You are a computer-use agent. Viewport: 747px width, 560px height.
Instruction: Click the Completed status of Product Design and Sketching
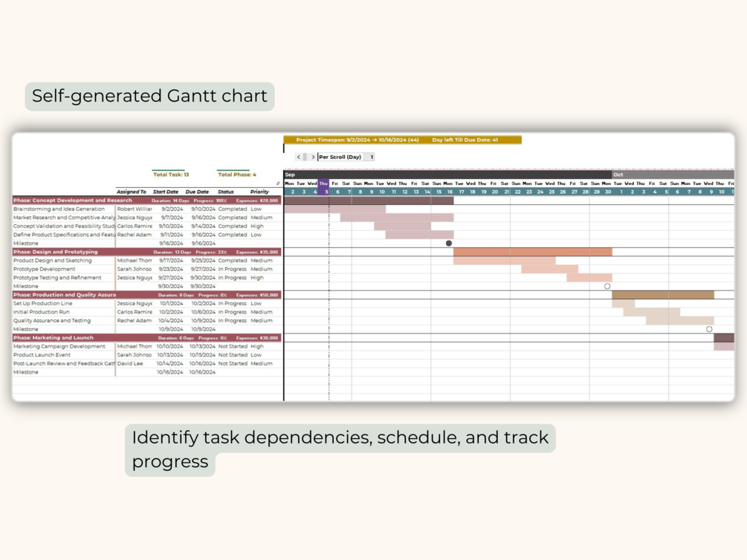[x=233, y=261]
